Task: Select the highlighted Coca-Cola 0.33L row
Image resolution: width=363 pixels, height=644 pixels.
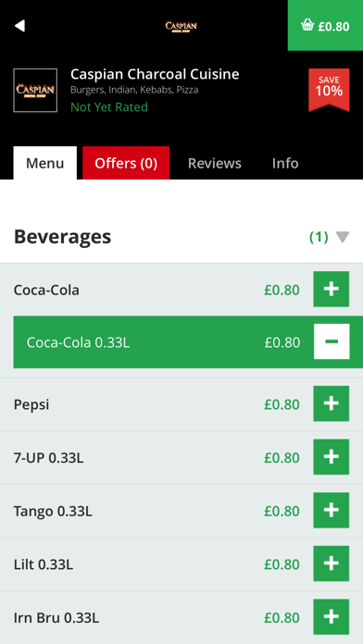Action: (x=188, y=341)
